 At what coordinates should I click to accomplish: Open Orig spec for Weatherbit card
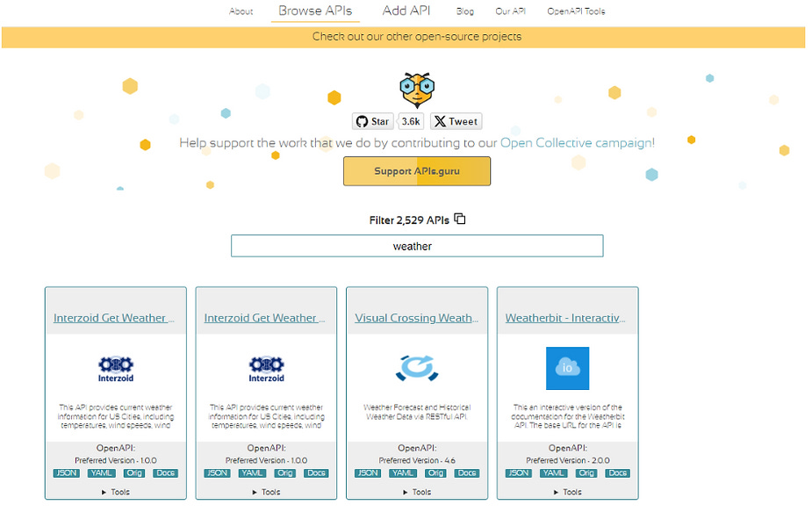pos(586,473)
